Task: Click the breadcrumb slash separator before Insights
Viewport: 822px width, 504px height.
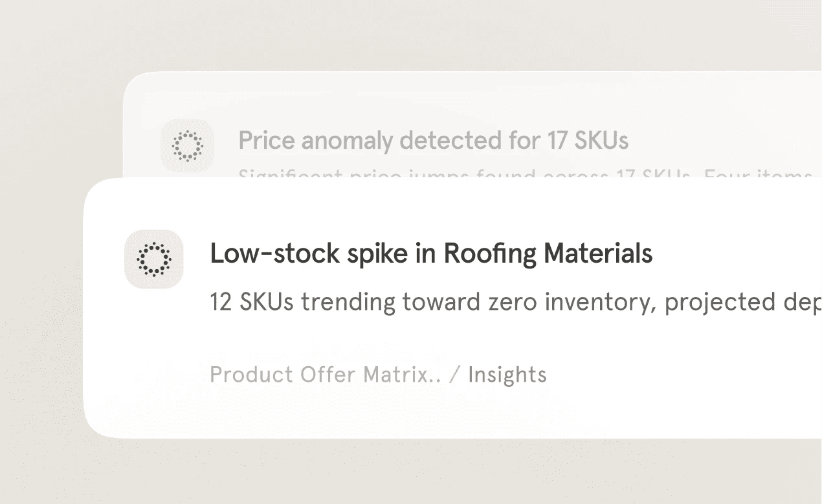Action: click(x=454, y=375)
